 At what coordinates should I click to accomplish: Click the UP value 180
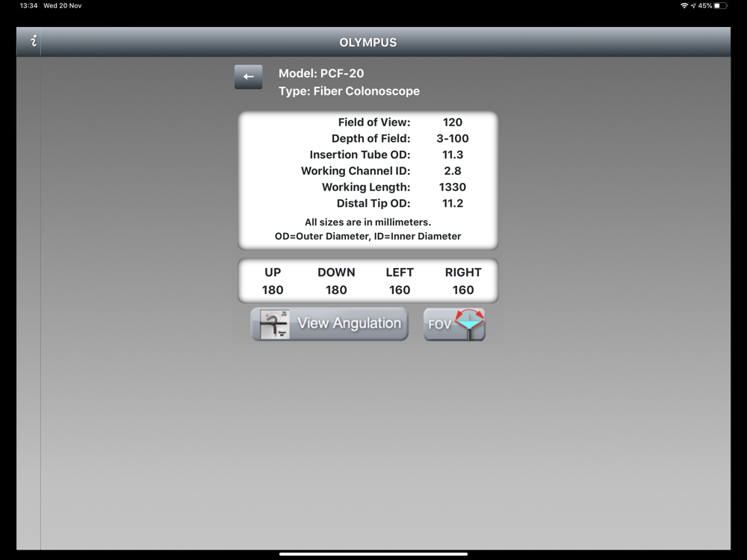[273, 290]
